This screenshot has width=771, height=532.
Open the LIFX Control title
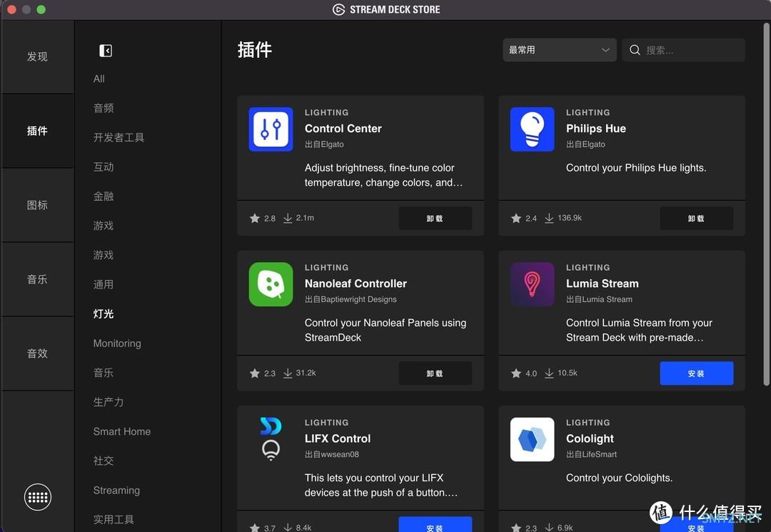click(337, 438)
